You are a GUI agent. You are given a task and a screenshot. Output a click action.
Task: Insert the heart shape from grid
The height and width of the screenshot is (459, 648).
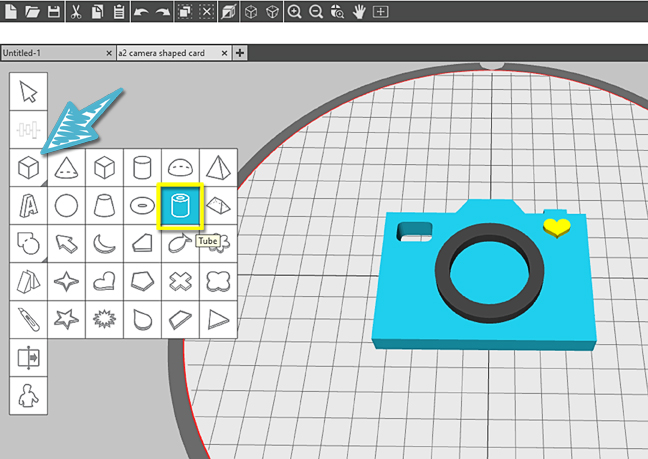tap(105, 281)
